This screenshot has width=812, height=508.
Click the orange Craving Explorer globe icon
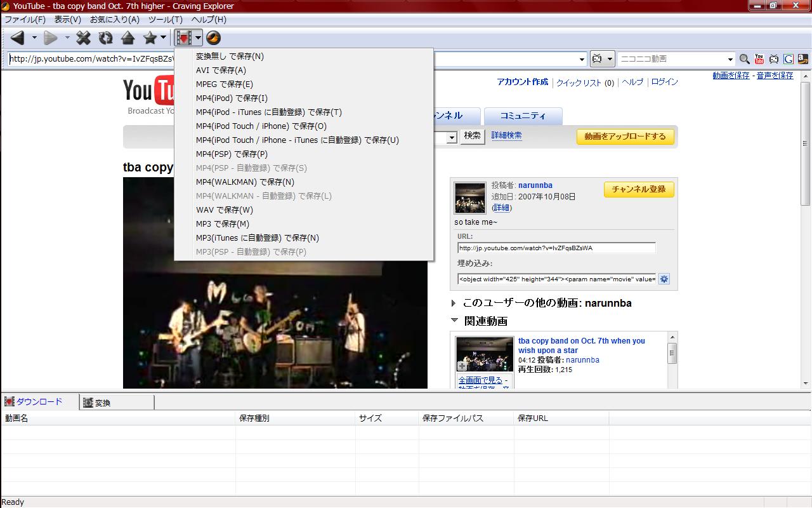click(x=213, y=38)
